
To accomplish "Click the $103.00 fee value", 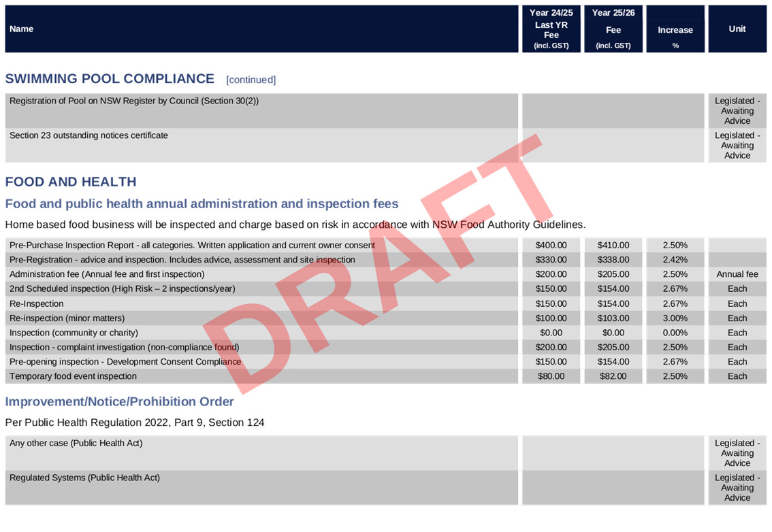I will coord(613,318).
